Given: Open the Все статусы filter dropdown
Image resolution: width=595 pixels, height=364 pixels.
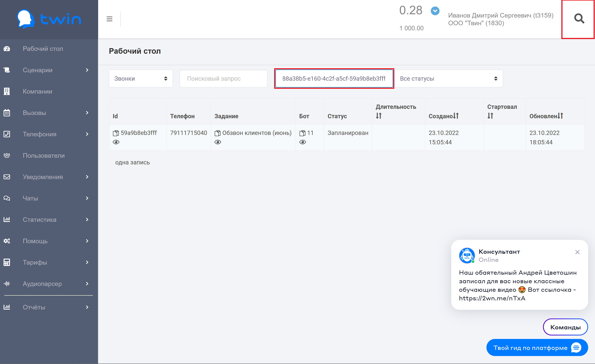Looking at the screenshot, I should (x=448, y=79).
